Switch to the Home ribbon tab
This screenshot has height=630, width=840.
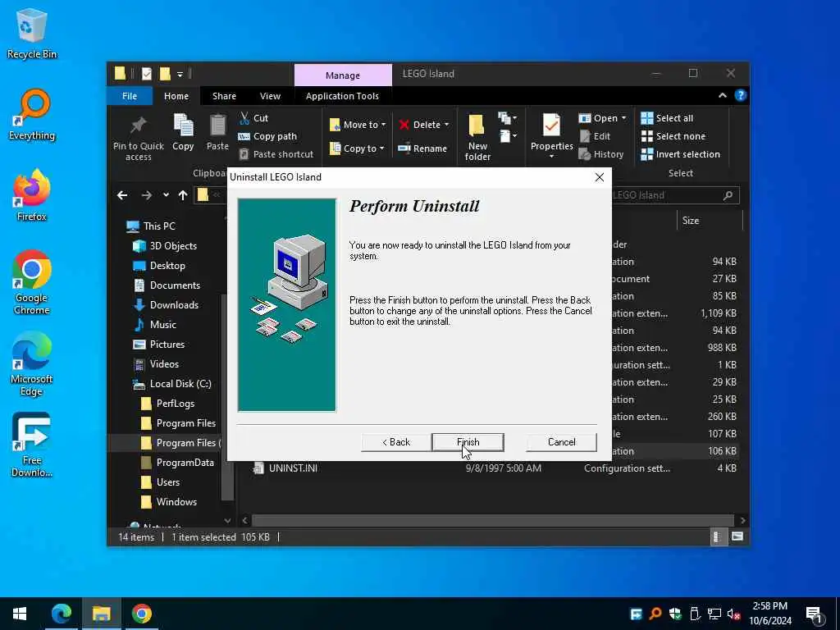pos(176,96)
